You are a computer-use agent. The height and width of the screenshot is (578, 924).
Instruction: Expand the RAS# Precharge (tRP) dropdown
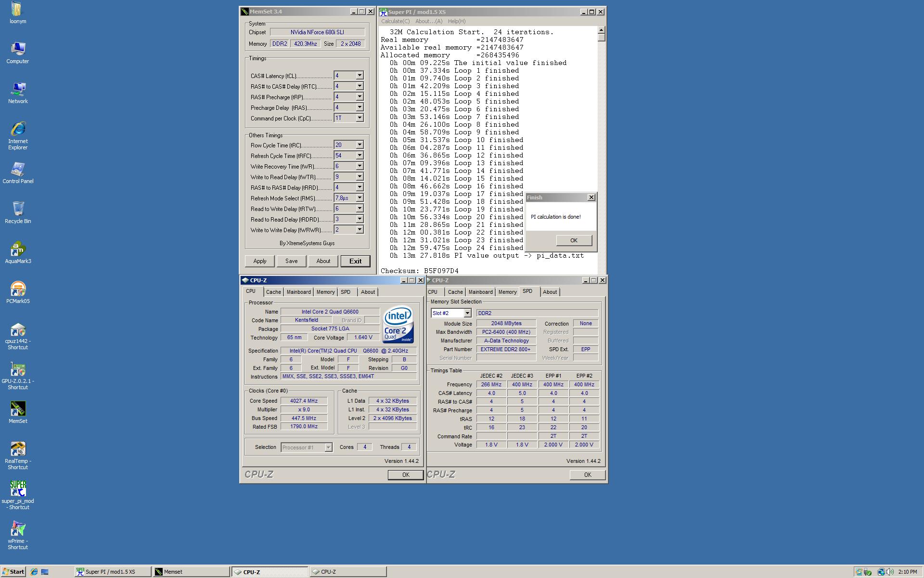359,97
